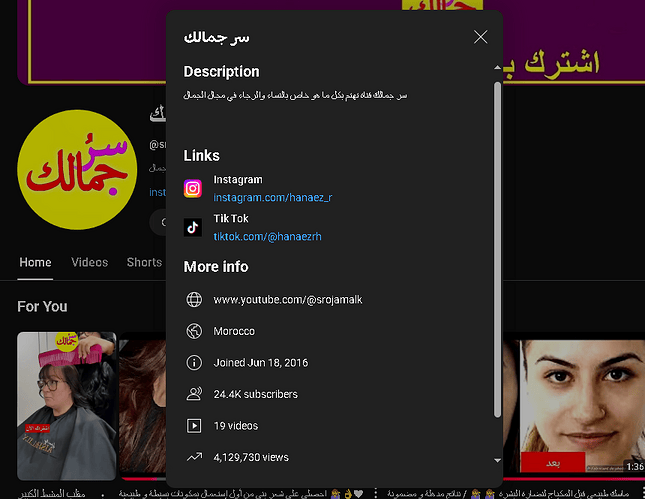This screenshot has width=645, height=499.
Task: Switch to the Home tab
Action: [35, 263]
